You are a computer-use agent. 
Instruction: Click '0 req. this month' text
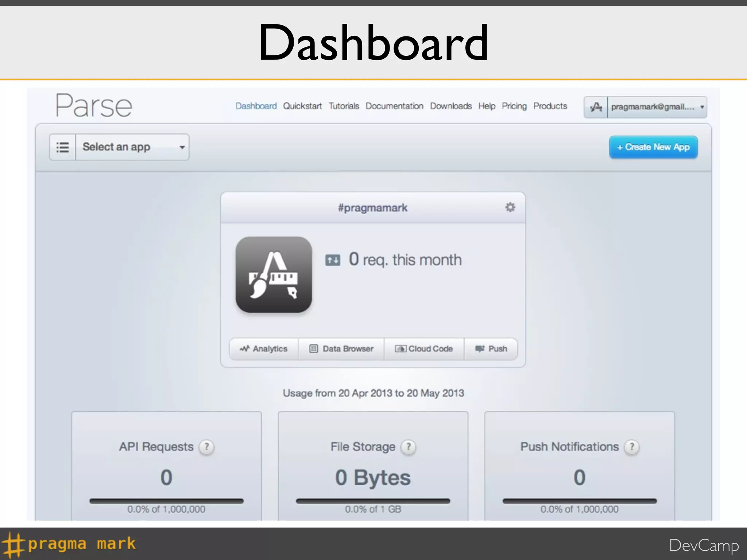coord(405,260)
